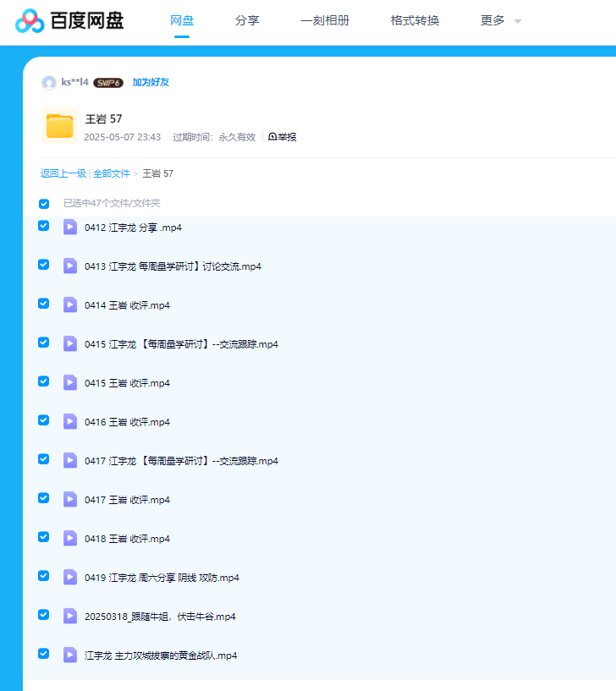Click 返回上一级 breadcrumb link
This screenshot has width=616, height=691.
63,173
